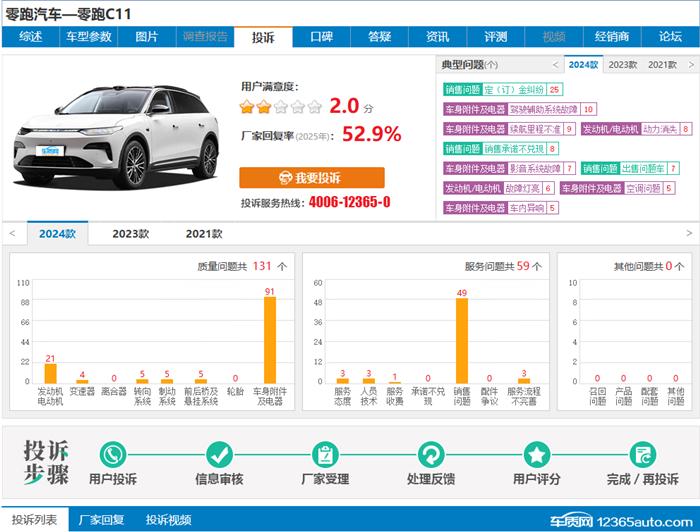Click the 厂家受理 clipboard step icon
Viewport: 700px width, 532px height.
(323, 455)
